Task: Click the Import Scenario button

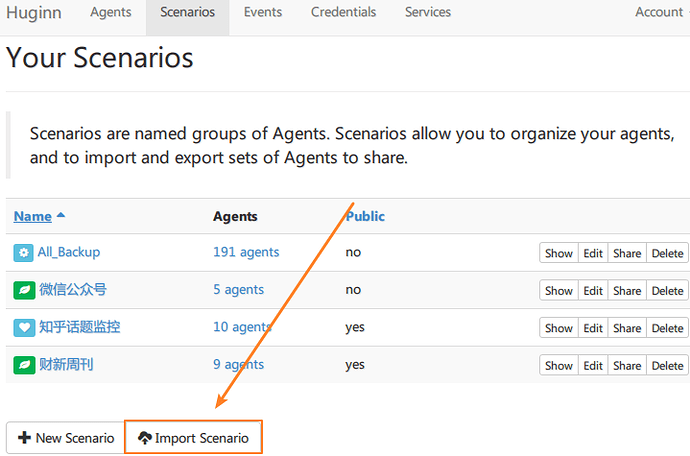Action: pyautogui.click(x=193, y=438)
